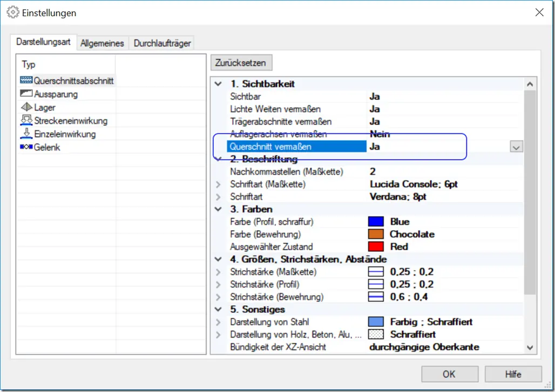Select the Gelenk type icon
This screenshot has width=555, height=392.
click(26, 147)
